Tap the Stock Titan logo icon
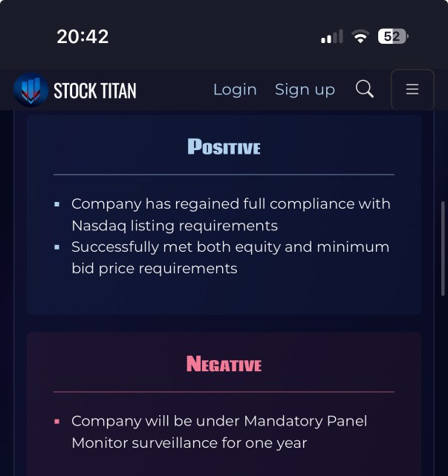Screen dimensions: 448x476 click(30, 90)
